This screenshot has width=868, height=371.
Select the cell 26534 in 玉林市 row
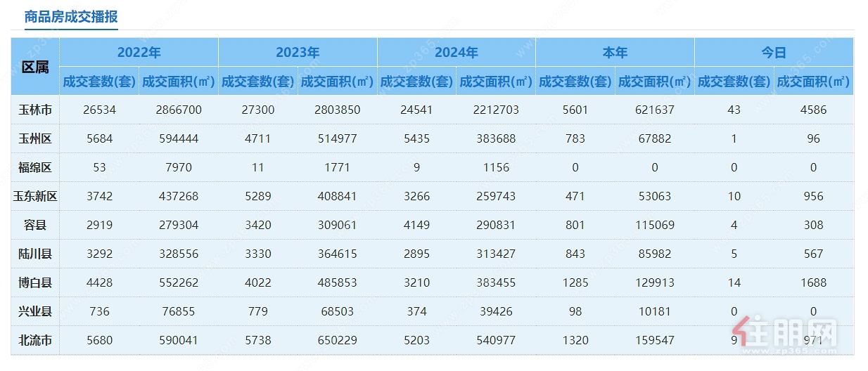(x=99, y=110)
